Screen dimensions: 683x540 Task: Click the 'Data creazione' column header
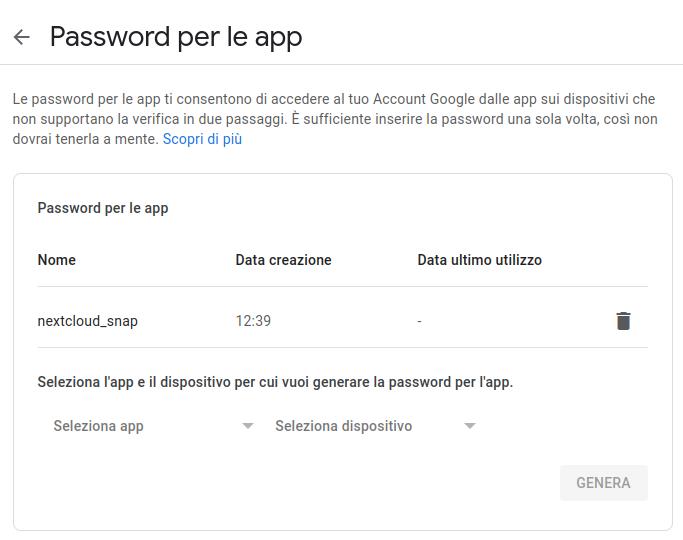[x=284, y=260]
